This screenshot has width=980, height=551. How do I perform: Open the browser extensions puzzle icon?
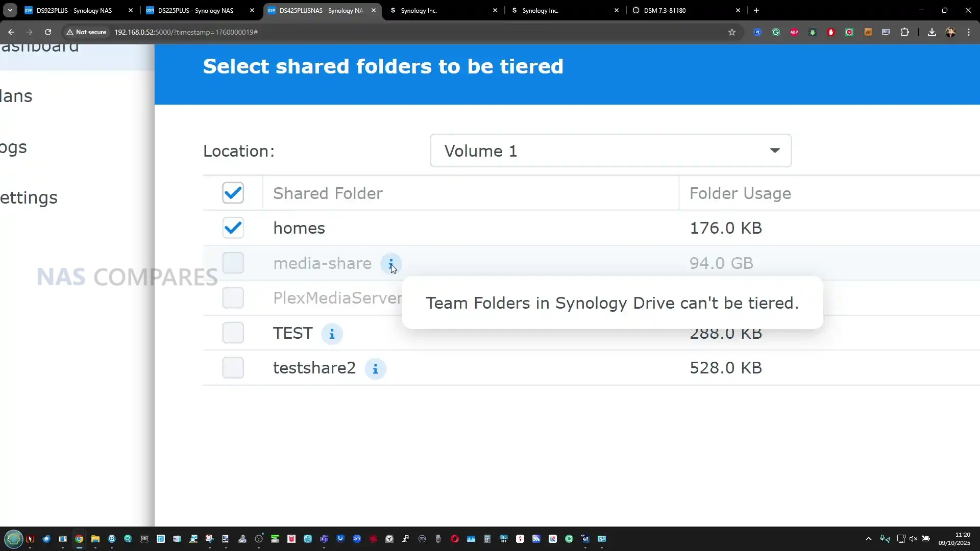pyautogui.click(x=904, y=32)
